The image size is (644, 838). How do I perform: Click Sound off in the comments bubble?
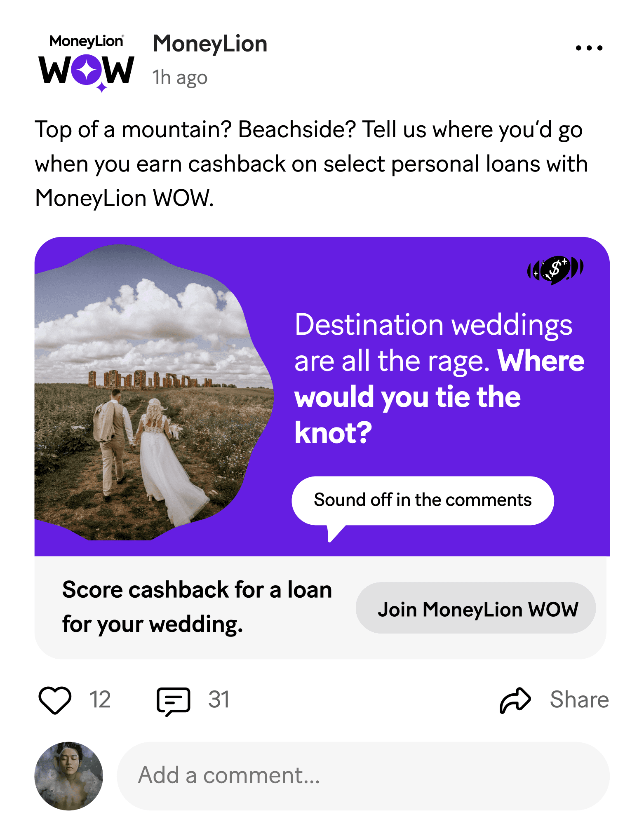[x=423, y=500]
